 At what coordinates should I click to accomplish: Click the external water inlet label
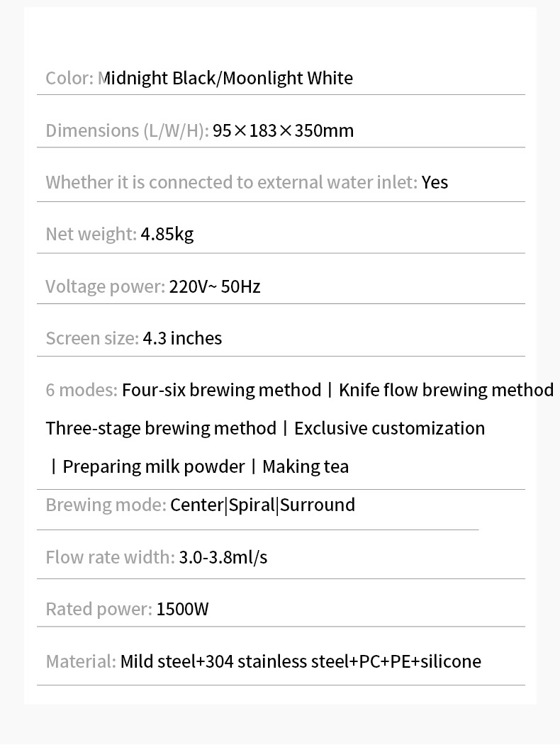point(231,182)
